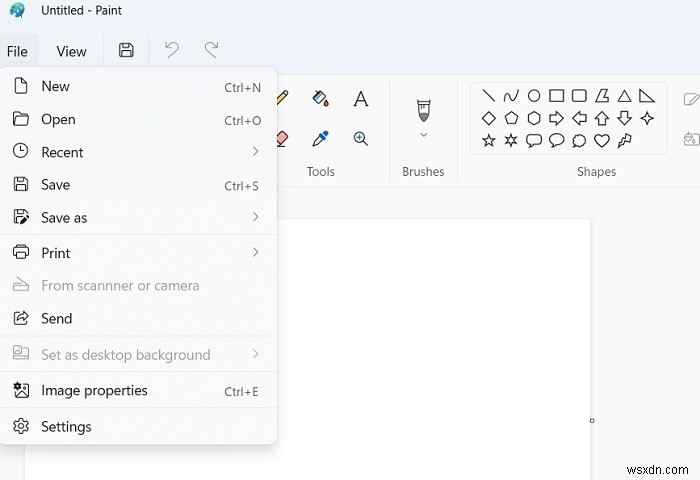Open Settings from the File menu
The height and width of the screenshot is (480, 700).
tap(138, 426)
